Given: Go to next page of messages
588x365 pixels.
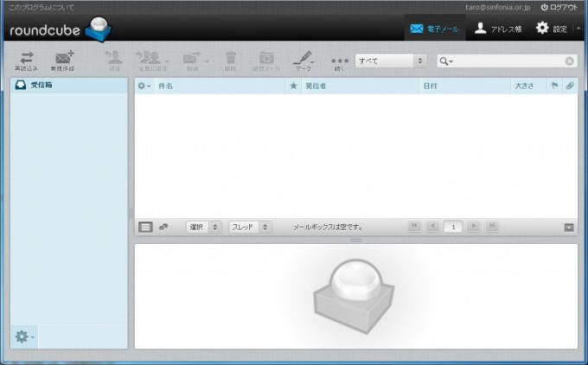Looking at the screenshot, I should click(x=473, y=227).
